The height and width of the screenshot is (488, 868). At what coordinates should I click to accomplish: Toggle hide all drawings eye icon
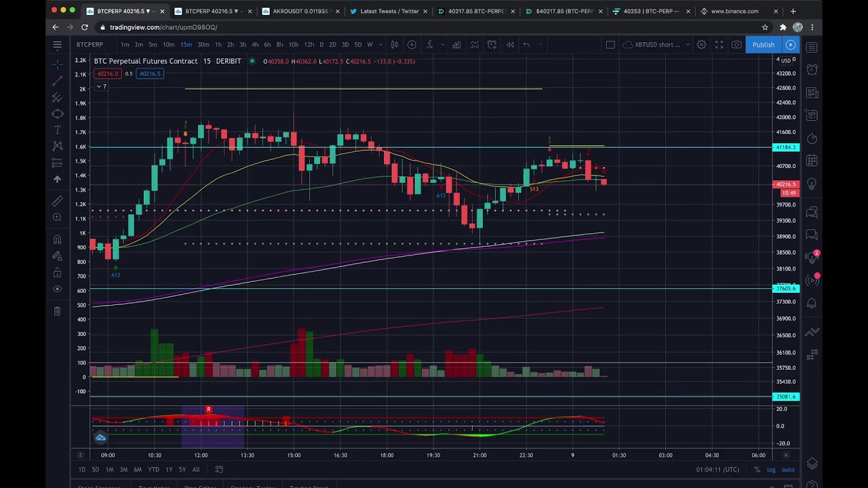coord(57,289)
